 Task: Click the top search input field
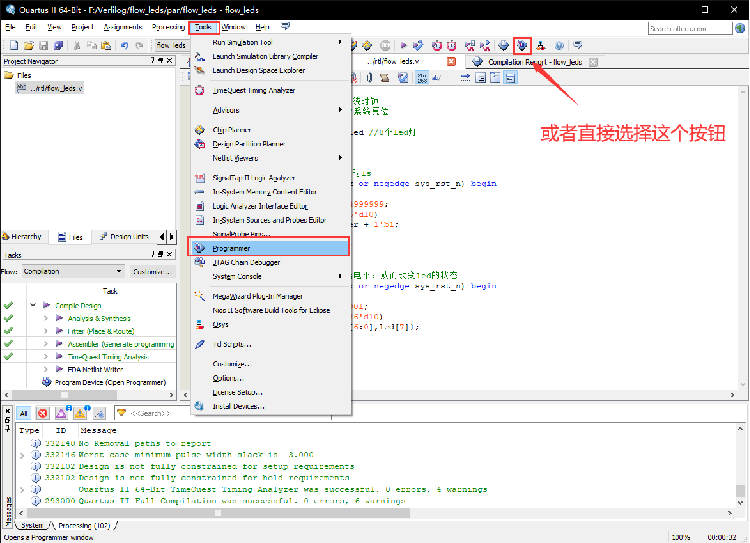tap(690, 28)
